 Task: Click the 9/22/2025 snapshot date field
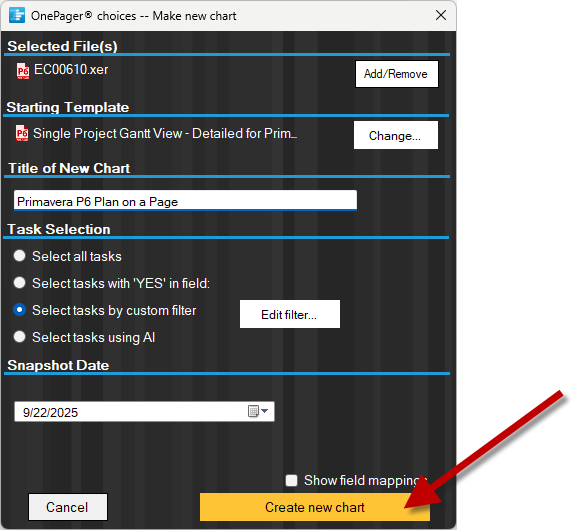coord(144,411)
